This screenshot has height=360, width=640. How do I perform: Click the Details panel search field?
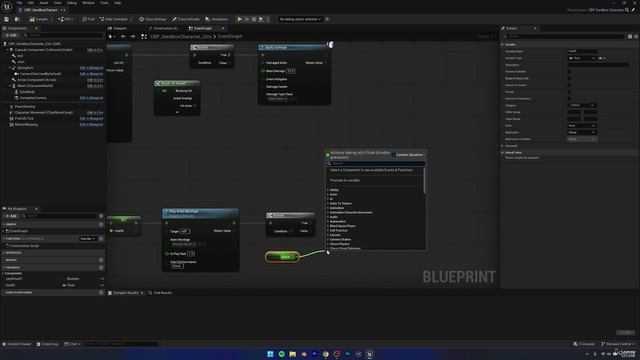click(564, 36)
